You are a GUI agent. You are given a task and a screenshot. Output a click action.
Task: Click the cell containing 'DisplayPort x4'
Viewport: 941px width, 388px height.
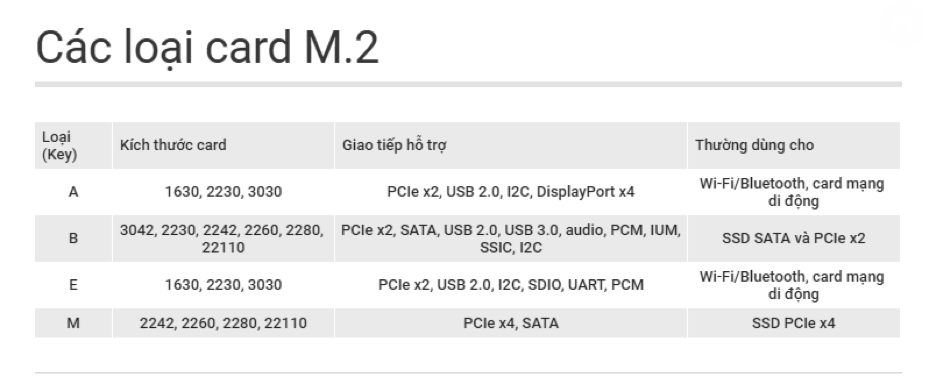click(x=511, y=192)
